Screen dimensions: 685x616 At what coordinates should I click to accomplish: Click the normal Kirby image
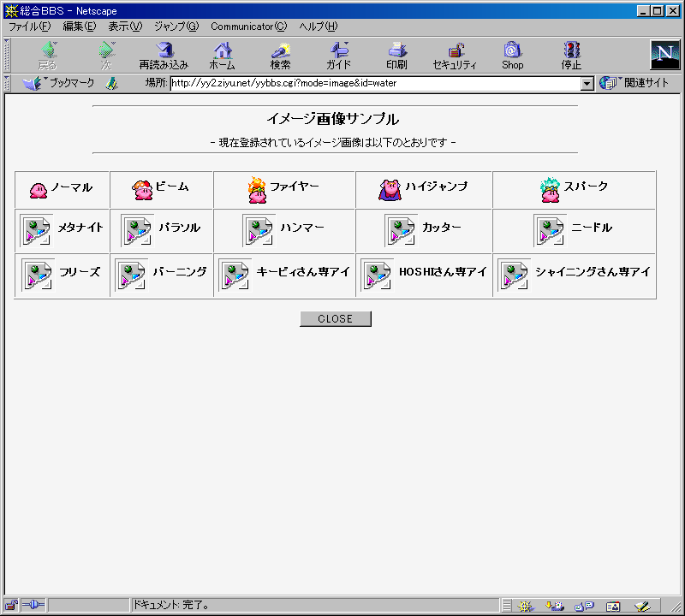[39, 190]
